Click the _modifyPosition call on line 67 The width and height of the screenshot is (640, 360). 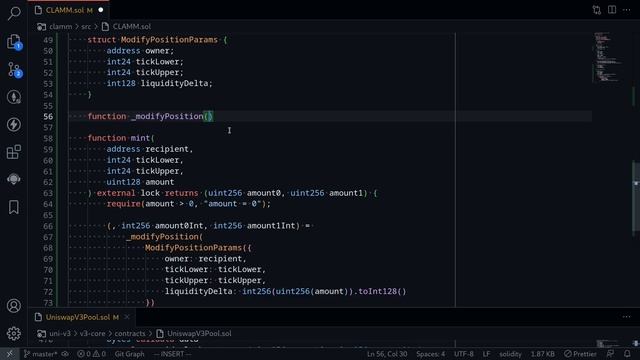click(x=164, y=237)
